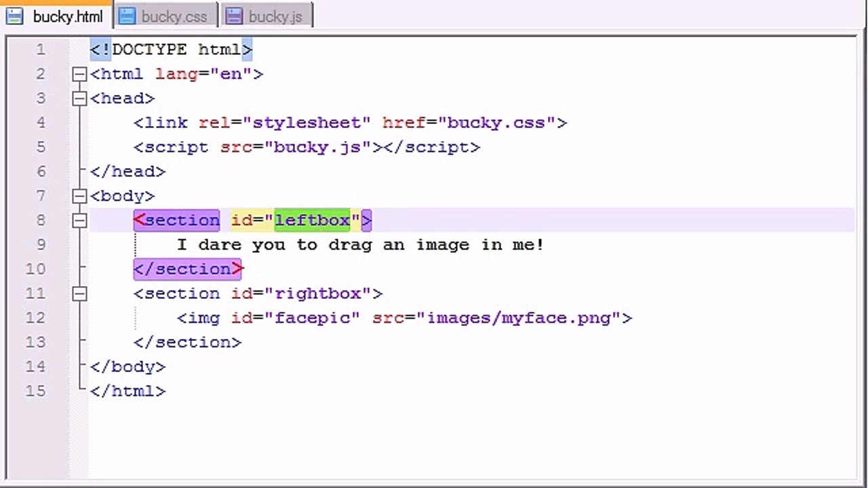Click the "images/myface.png" src value

[x=518, y=318]
